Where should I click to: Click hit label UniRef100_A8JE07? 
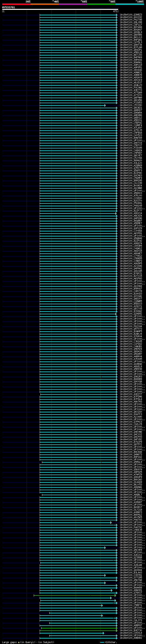coord(131,82)
